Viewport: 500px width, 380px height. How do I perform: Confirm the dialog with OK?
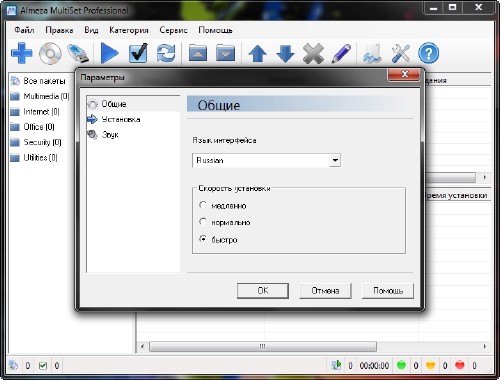tap(263, 291)
